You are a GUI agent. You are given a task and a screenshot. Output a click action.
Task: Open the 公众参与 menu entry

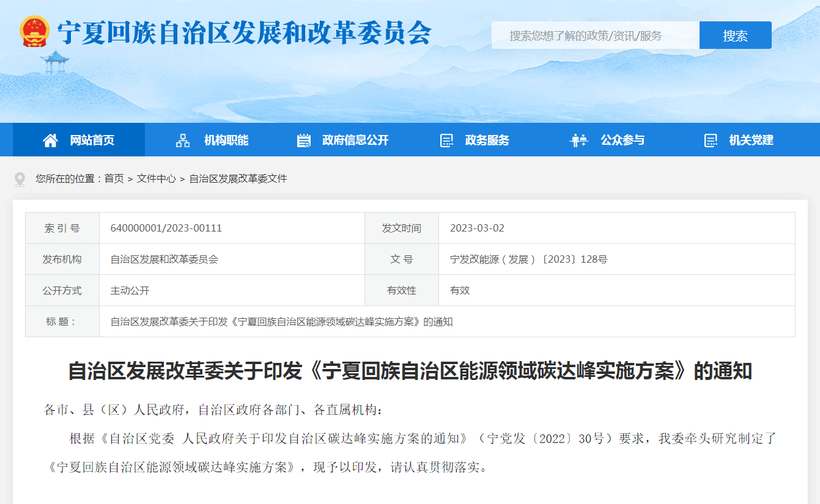pos(622,141)
